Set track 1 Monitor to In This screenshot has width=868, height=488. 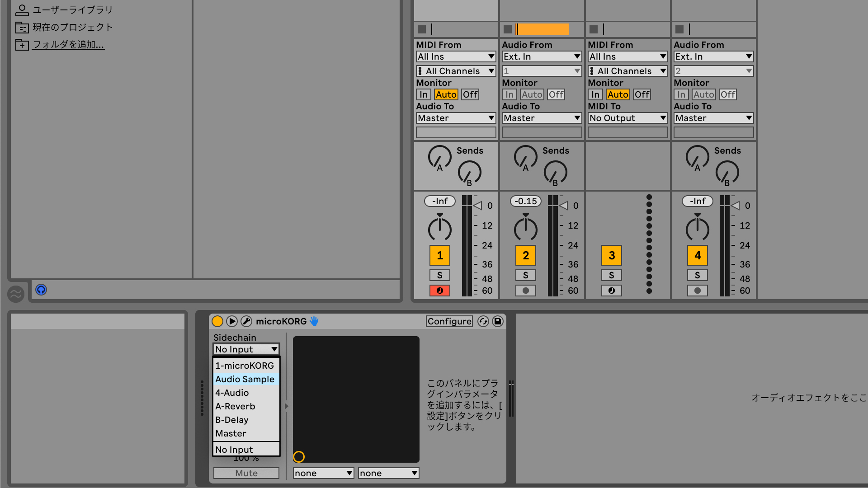click(424, 94)
